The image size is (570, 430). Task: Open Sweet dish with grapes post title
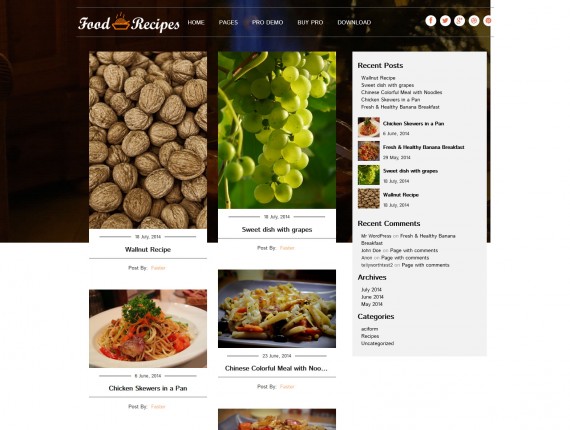(x=277, y=230)
